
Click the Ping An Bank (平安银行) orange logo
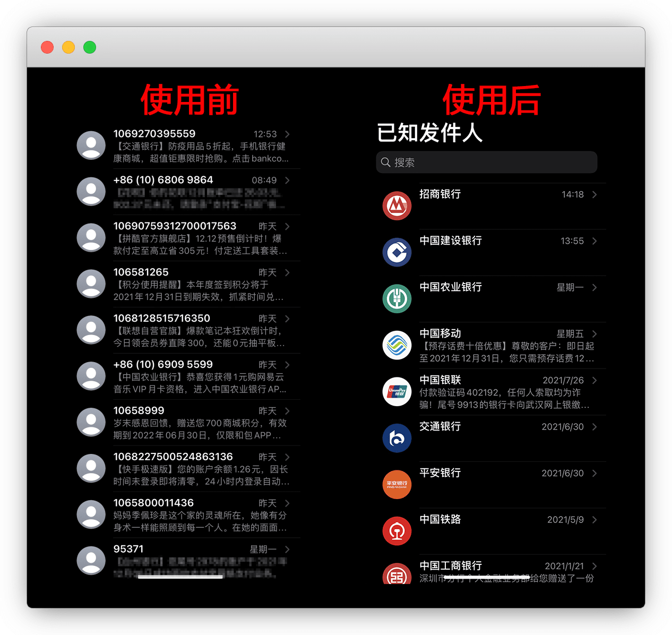click(x=397, y=484)
